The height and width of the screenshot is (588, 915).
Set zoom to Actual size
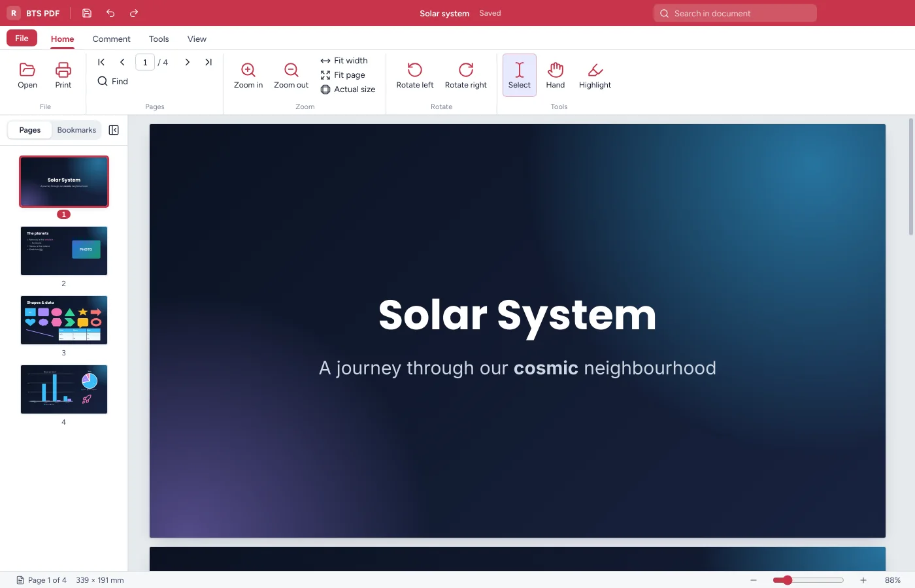pos(348,90)
